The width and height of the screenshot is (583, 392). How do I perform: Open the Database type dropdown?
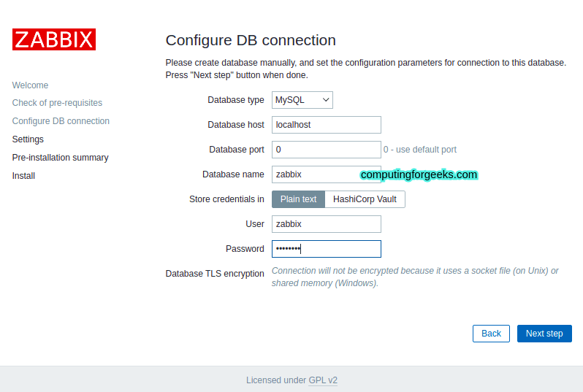tap(302, 100)
